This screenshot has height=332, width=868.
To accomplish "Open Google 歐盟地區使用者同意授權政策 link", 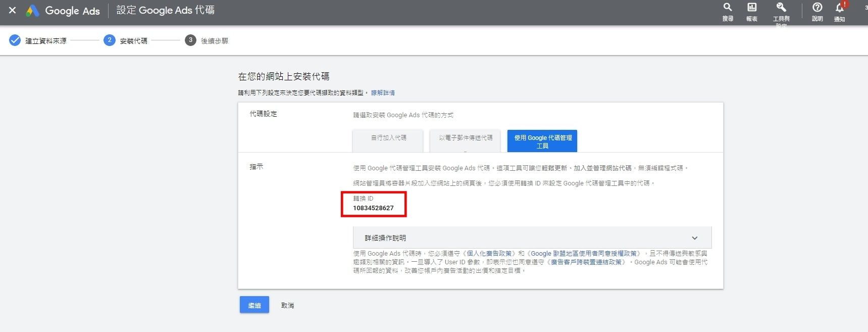I will click(x=583, y=254).
